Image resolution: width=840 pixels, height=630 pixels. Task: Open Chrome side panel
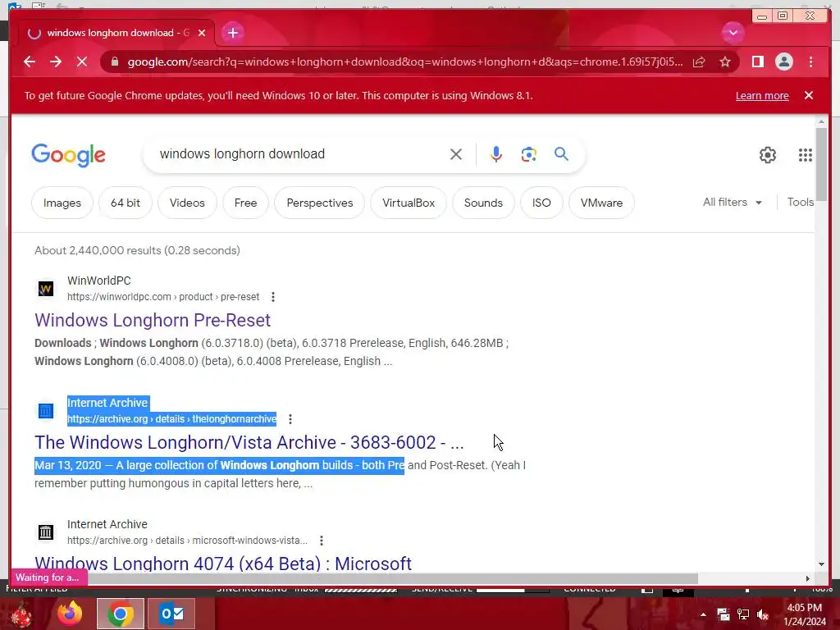(757, 62)
